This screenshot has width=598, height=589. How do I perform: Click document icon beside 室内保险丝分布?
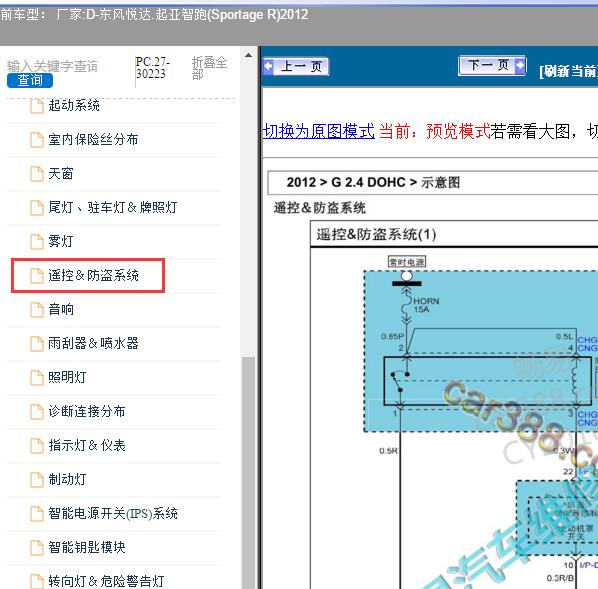(37, 140)
